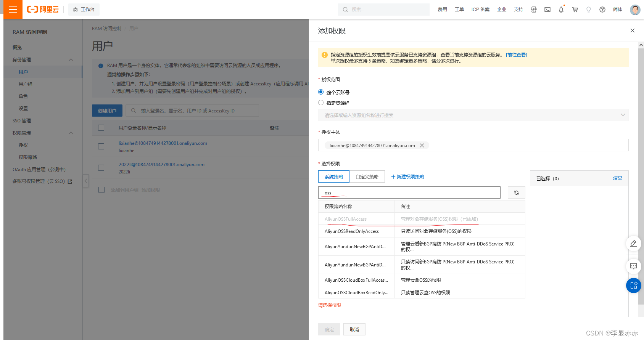The width and height of the screenshot is (644, 340).
Task: Select AliyunOSSCloudBoxFullAccess policy row
Action: tap(422, 280)
